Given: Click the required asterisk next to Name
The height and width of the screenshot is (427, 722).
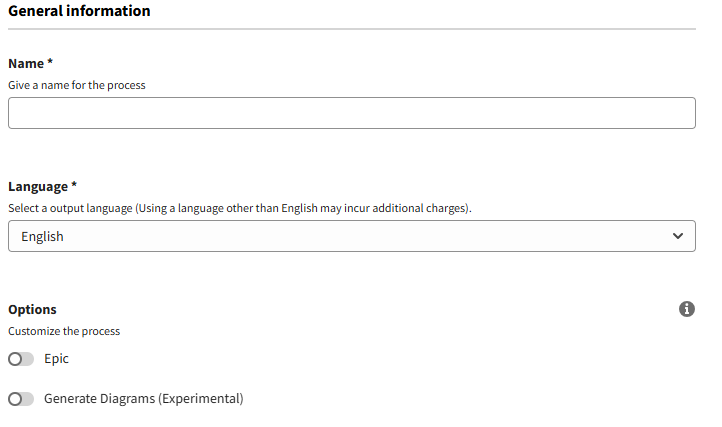Looking at the screenshot, I should pyautogui.click(x=50, y=62).
